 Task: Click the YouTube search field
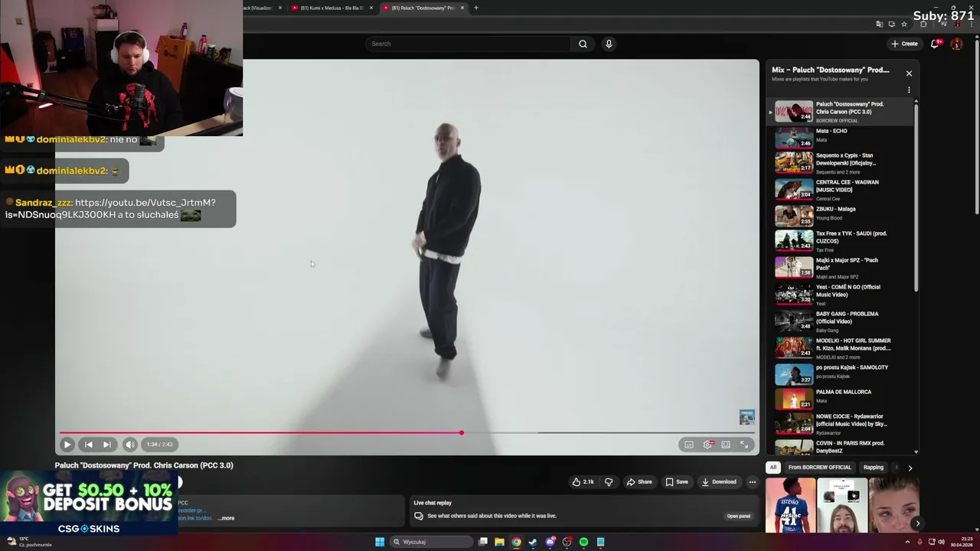coord(469,44)
